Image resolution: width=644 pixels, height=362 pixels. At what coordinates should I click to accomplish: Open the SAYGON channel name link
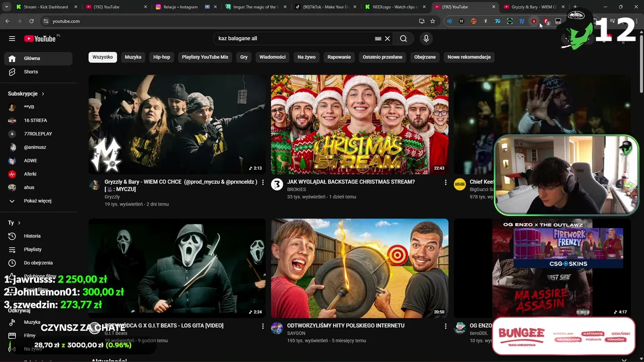point(296,333)
